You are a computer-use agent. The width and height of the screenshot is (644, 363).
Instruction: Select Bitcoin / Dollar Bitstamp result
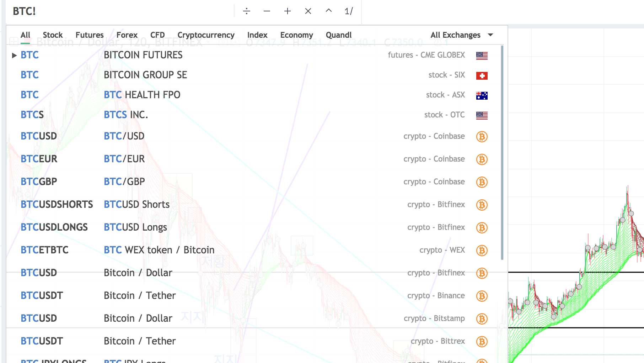point(254,318)
